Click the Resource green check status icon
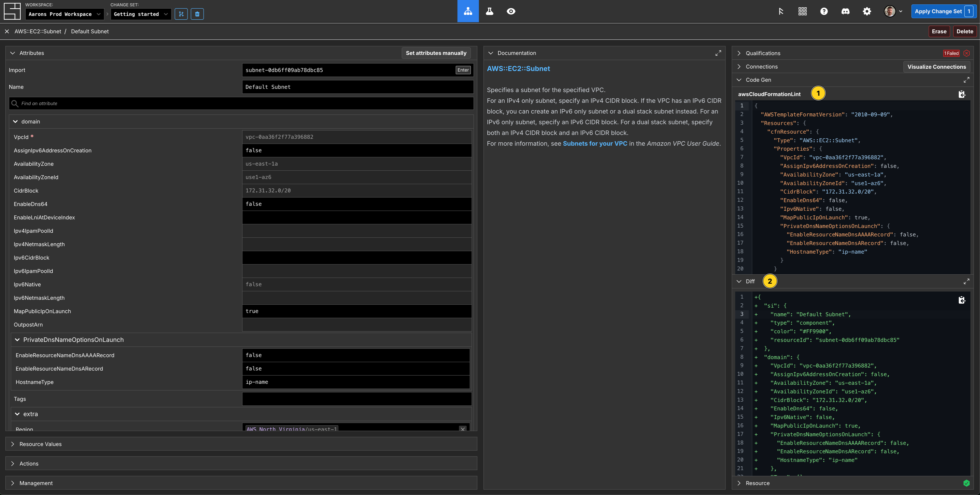Screen dimensions: 980x495 (966, 483)
